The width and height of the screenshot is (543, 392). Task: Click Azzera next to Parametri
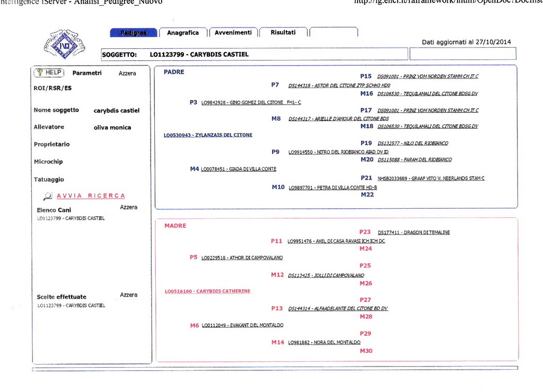tap(127, 73)
